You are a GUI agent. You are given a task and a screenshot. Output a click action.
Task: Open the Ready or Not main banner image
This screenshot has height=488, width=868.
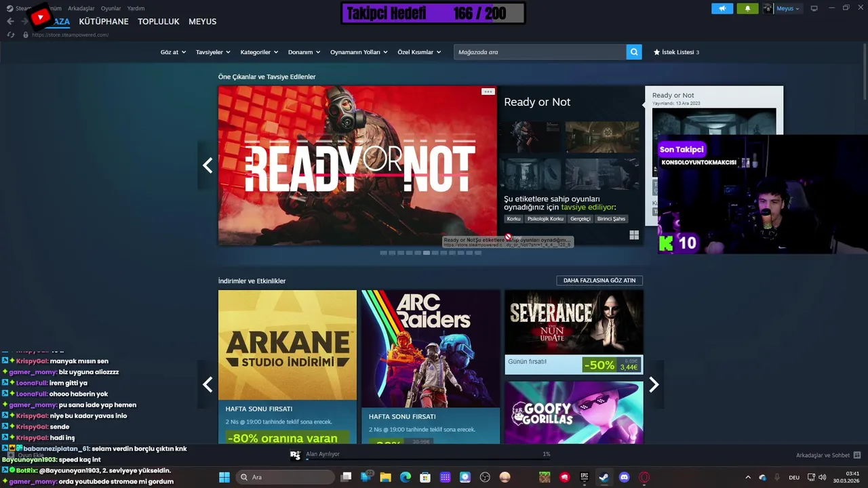[357, 165]
